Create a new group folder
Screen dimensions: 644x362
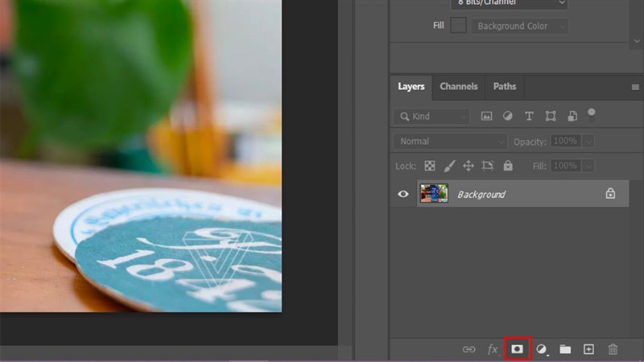(x=565, y=349)
